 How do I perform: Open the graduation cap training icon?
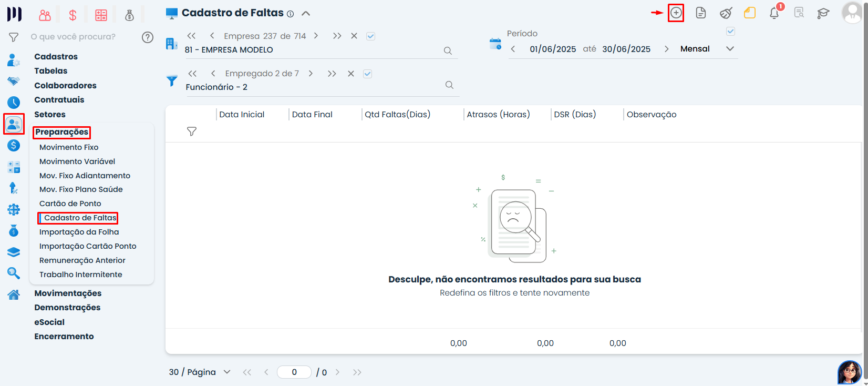tap(823, 13)
